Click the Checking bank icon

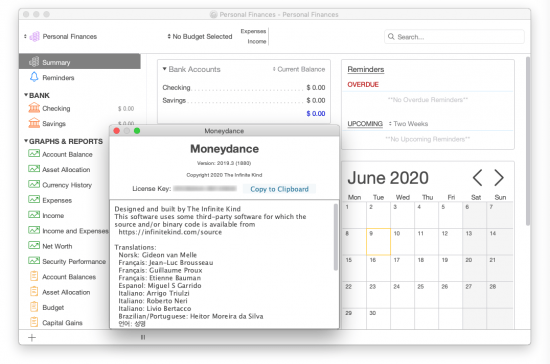(x=34, y=108)
